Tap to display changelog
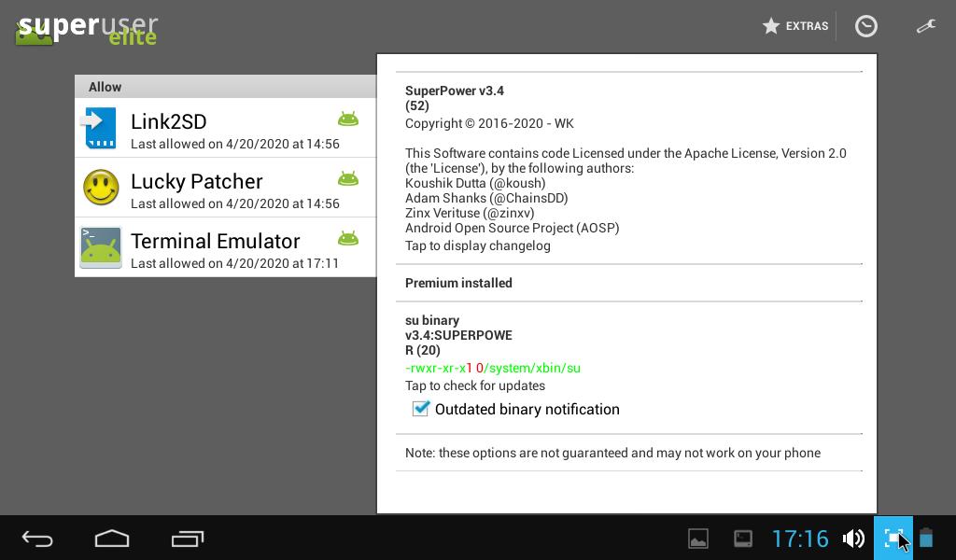Viewport: 956px width, 560px height. point(477,245)
